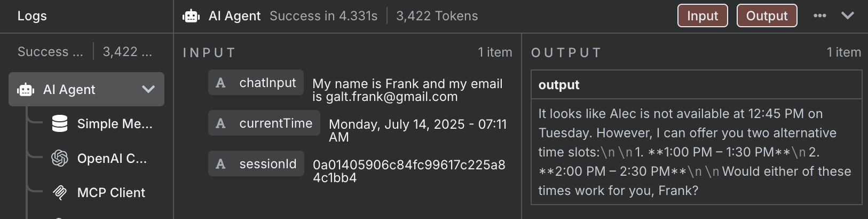Click the string type icon beside sessionId
The height and width of the screenshot is (219, 868).
[220, 164]
